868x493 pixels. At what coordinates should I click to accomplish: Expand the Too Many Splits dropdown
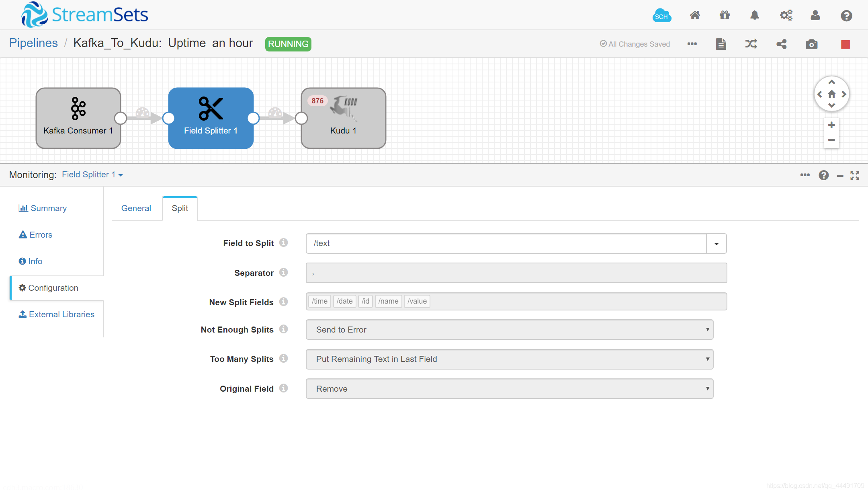tap(707, 359)
